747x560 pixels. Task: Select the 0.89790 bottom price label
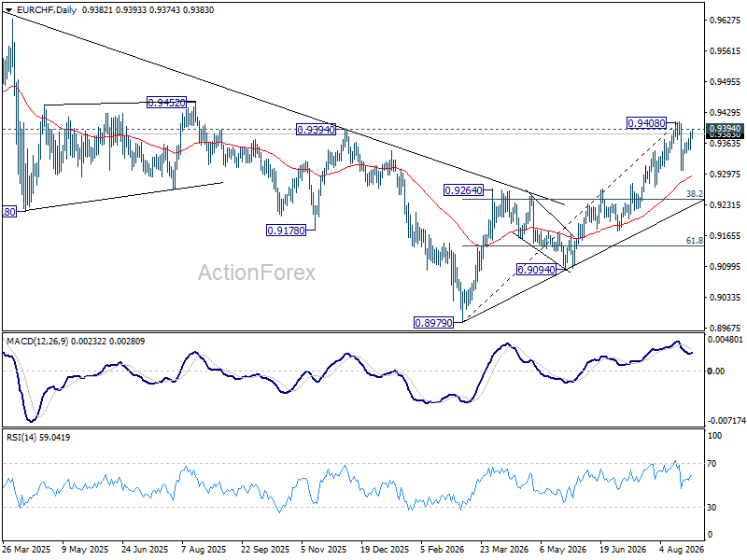433,323
